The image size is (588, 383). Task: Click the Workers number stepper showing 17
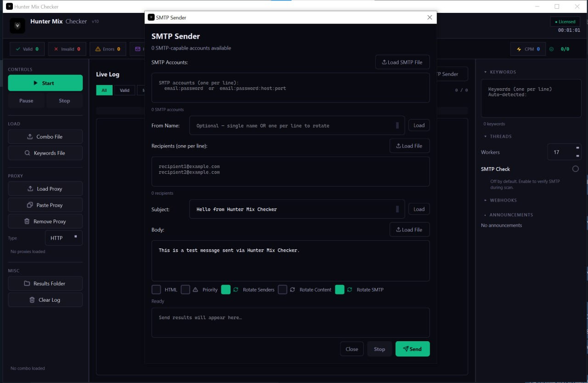[x=564, y=152]
